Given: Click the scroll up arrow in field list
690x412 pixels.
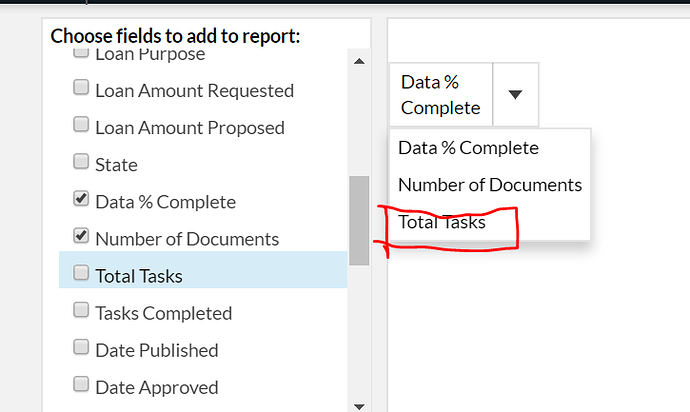Looking at the screenshot, I should click(x=359, y=61).
